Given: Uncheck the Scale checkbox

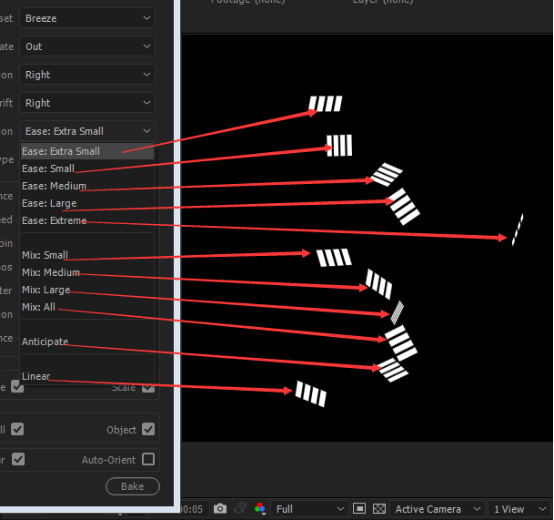Looking at the screenshot, I should [148, 388].
